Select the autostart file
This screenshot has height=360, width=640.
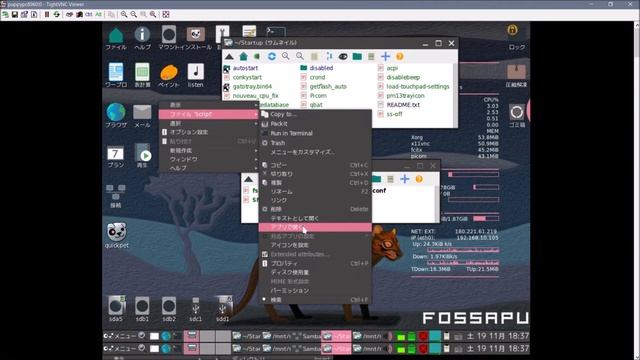pyautogui.click(x=241, y=68)
